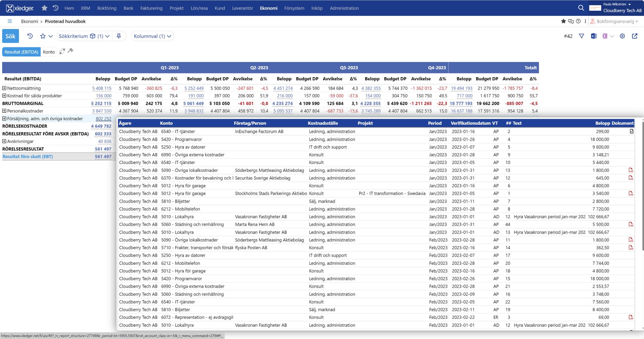Open Q3 Personalkostnader amount 5 095 537

283,111
